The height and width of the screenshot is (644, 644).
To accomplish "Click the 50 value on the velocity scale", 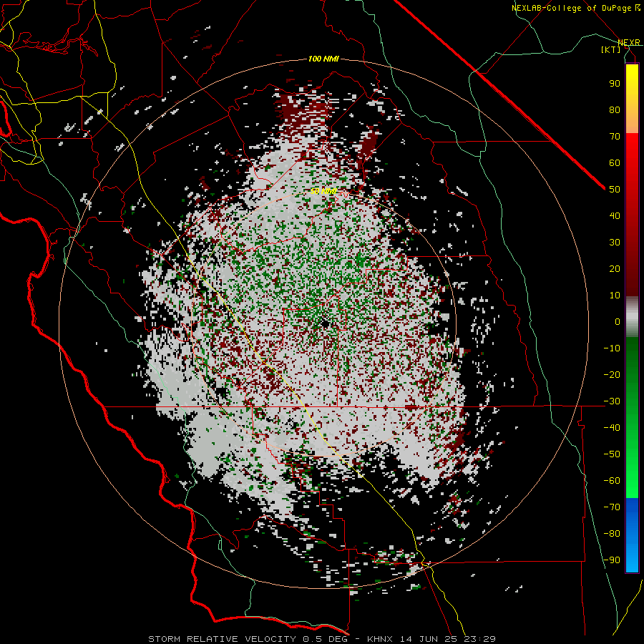I will point(615,190).
